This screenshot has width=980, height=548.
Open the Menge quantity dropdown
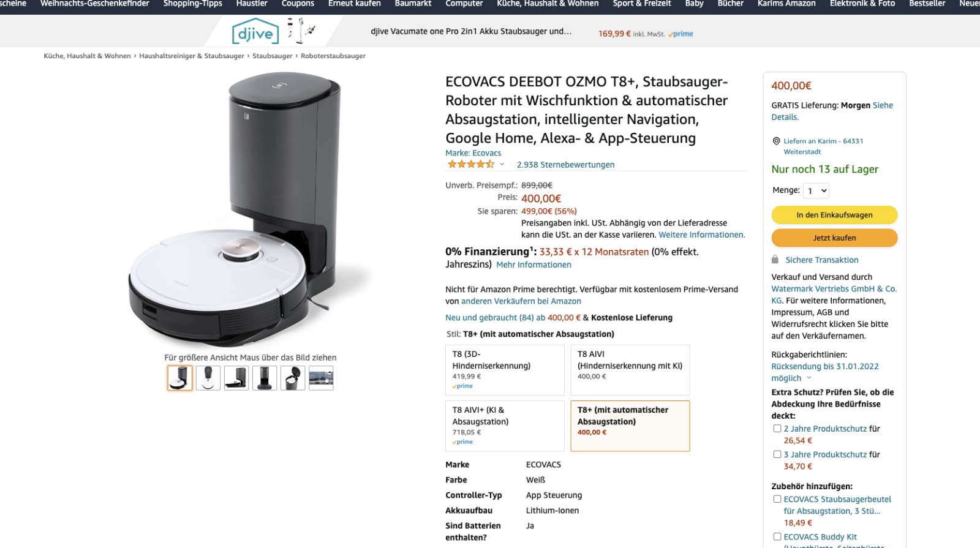(816, 191)
